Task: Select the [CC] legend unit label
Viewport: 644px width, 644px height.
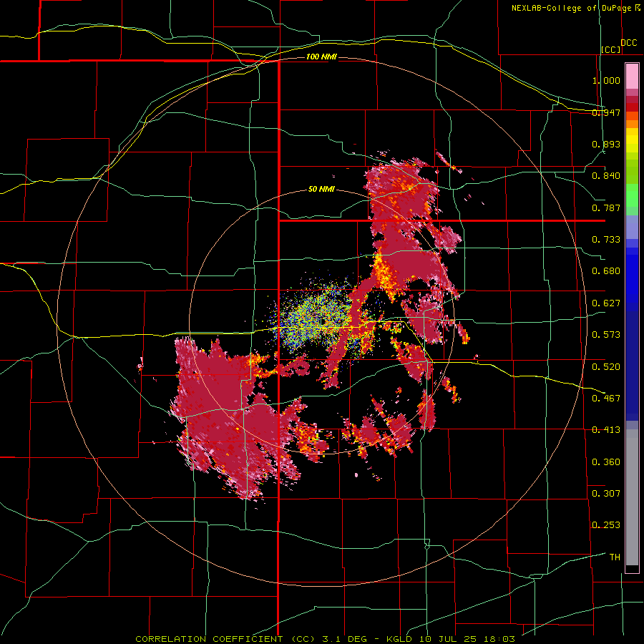Action: point(611,49)
